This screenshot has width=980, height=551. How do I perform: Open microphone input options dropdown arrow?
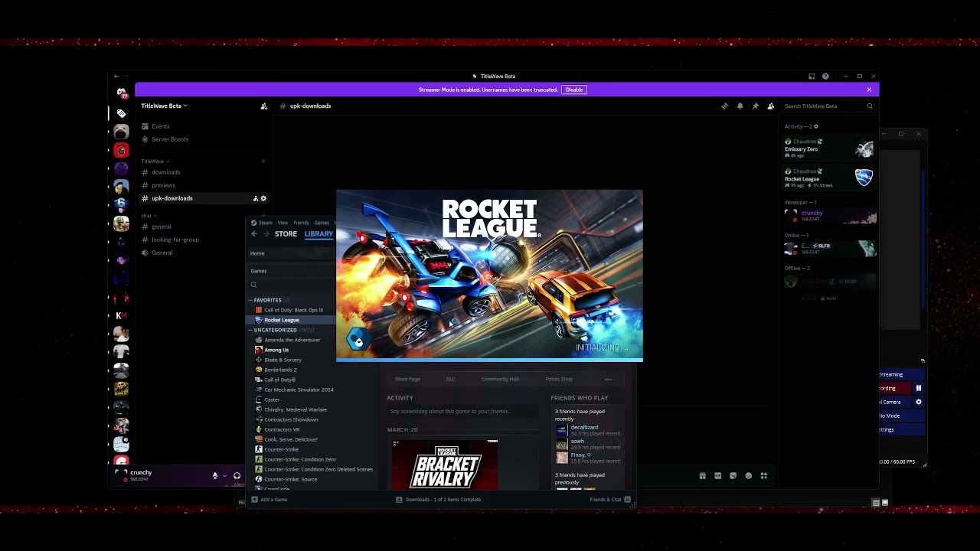coord(224,476)
